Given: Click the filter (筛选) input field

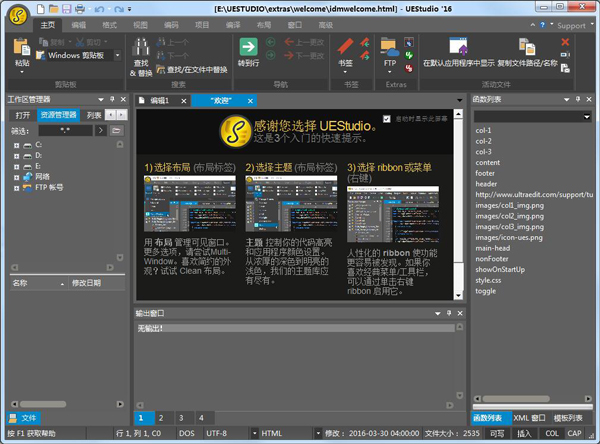Looking at the screenshot, I should (x=65, y=131).
